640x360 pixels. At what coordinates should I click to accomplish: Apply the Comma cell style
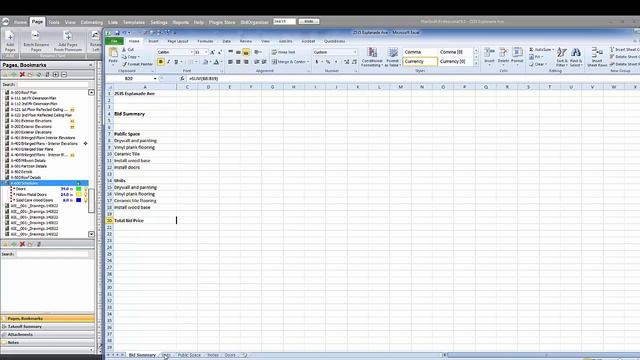420,52
